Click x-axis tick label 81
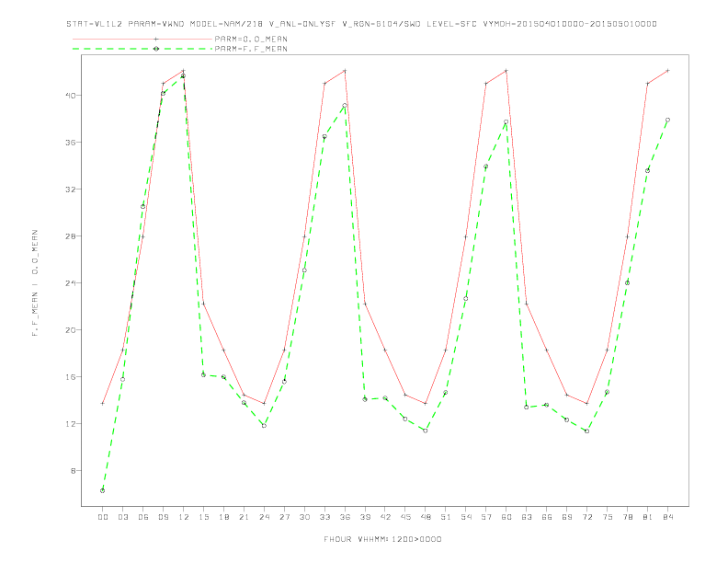 (x=648, y=517)
